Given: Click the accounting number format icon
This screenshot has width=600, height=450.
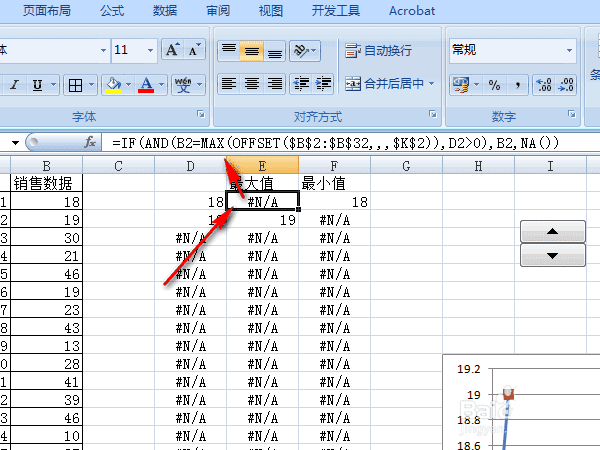Looking at the screenshot, I should (x=461, y=85).
